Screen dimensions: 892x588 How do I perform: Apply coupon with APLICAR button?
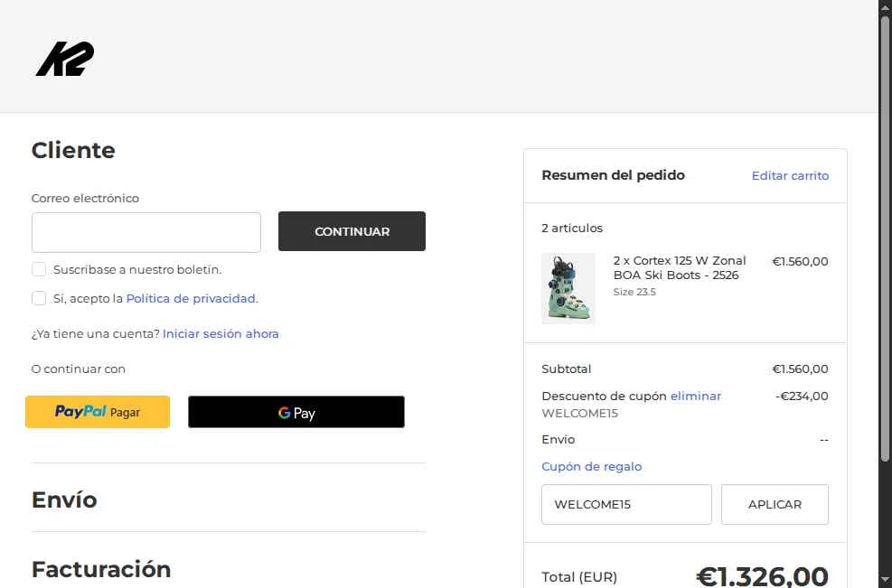click(x=775, y=504)
